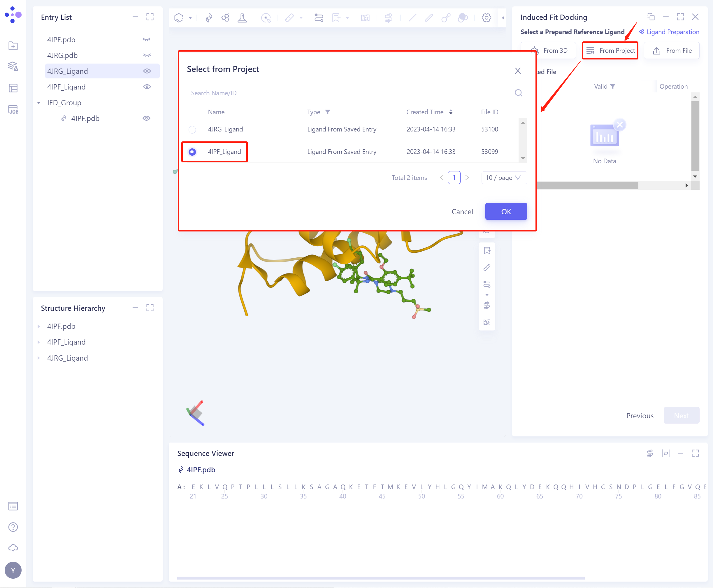Click the flask icon in toolbar

(242, 17)
